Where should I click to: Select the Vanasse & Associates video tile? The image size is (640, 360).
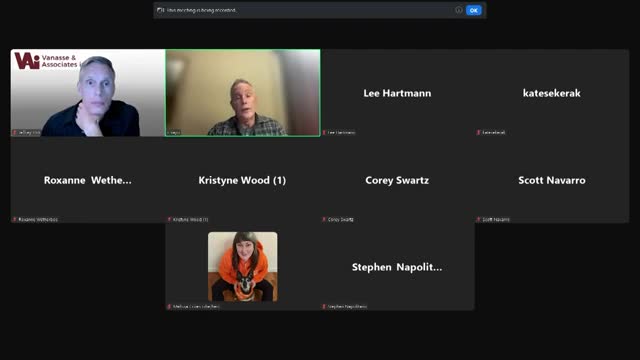88,93
